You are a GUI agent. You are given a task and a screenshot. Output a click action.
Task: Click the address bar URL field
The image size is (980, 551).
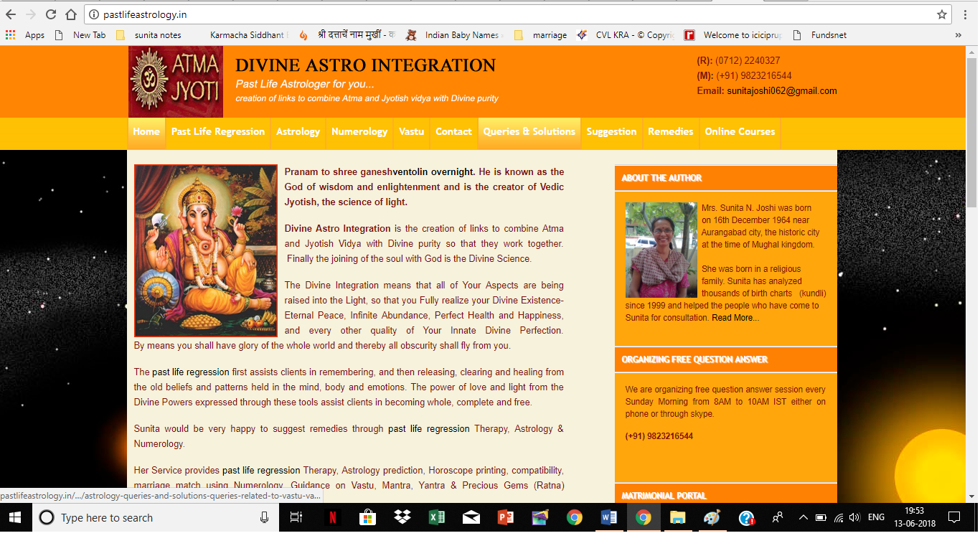(502, 14)
